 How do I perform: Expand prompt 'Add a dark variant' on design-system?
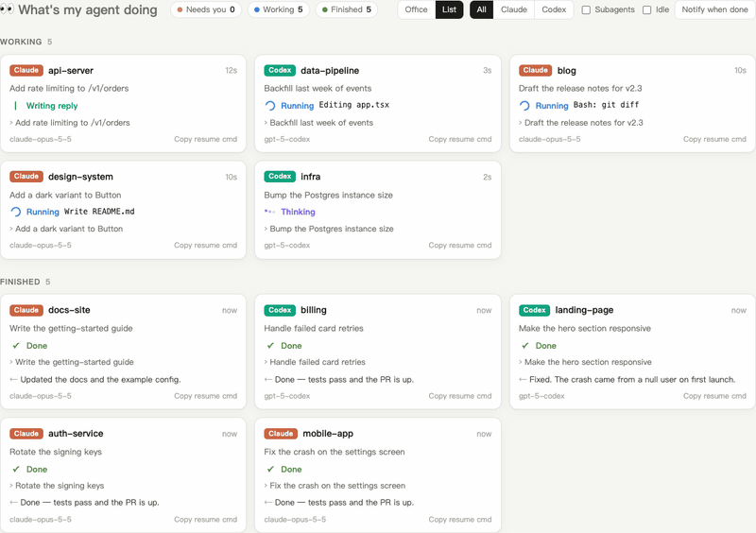pyautogui.click(x=66, y=229)
